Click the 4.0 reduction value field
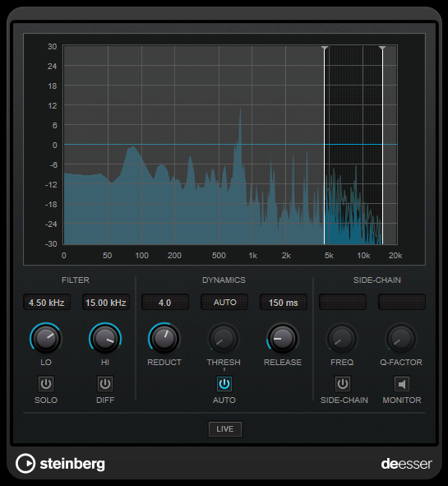Viewport: 448px width, 486px height. (x=165, y=302)
